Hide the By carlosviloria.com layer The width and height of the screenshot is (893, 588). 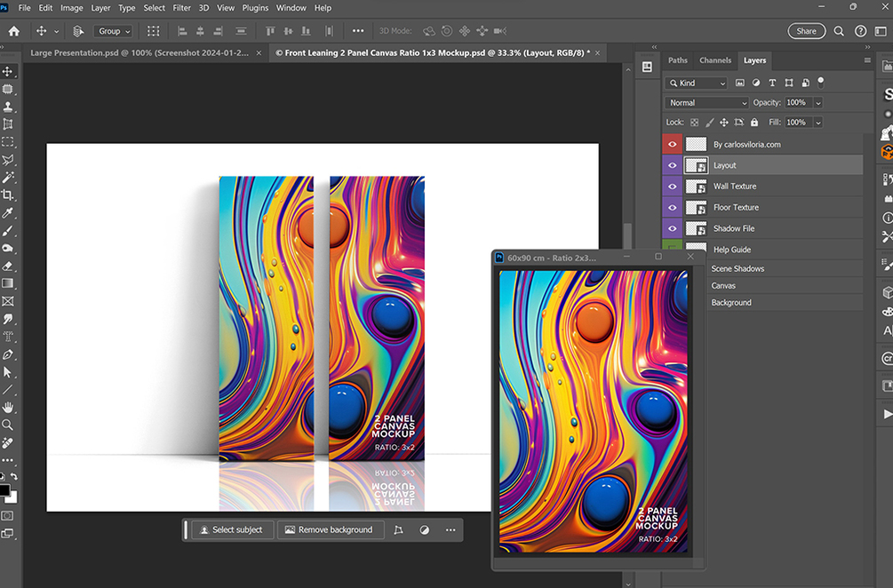(672, 144)
